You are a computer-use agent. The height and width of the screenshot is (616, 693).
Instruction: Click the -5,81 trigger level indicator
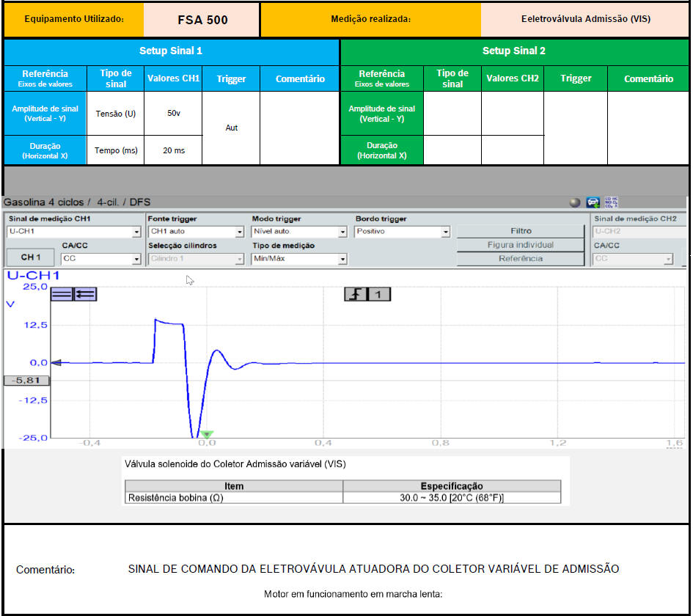pos(26,381)
